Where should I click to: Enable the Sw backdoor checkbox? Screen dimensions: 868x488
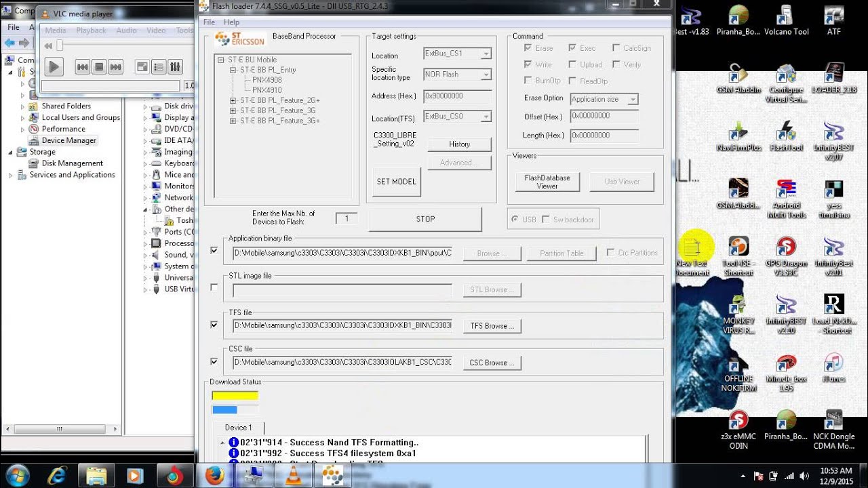[x=546, y=220]
